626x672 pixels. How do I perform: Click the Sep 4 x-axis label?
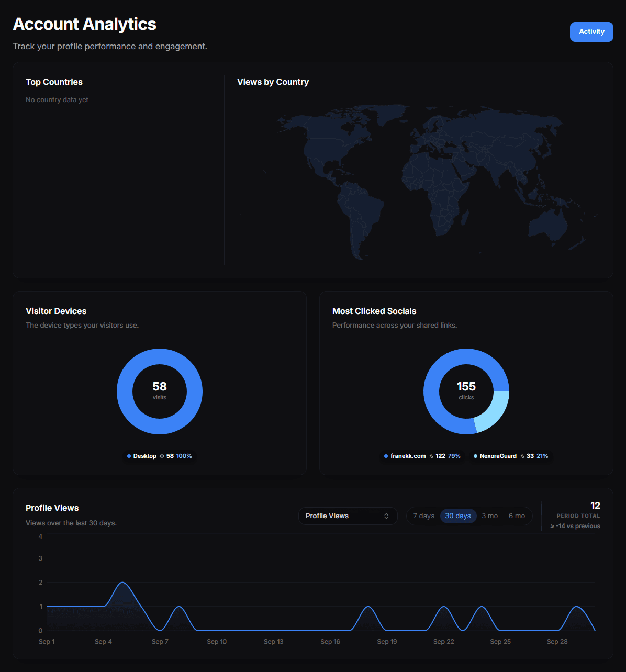point(103,642)
